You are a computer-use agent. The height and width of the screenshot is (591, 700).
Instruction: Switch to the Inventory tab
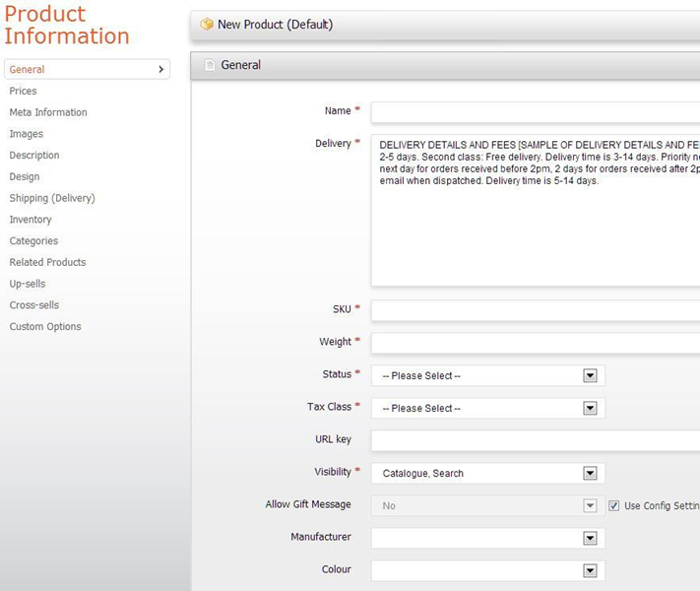pos(31,220)
